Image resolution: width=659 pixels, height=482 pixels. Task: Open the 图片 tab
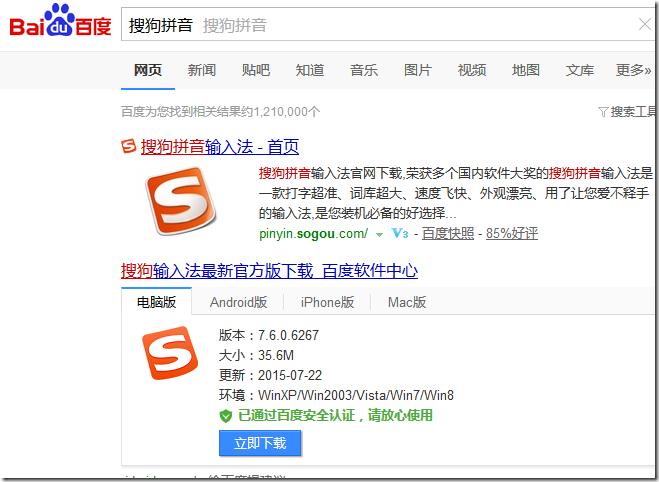[x=418, y=70]
